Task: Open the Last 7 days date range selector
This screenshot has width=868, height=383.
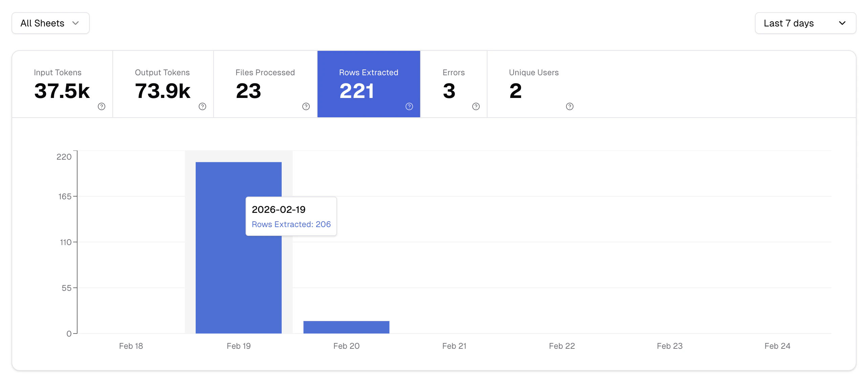Action: (x=806, y=23)
